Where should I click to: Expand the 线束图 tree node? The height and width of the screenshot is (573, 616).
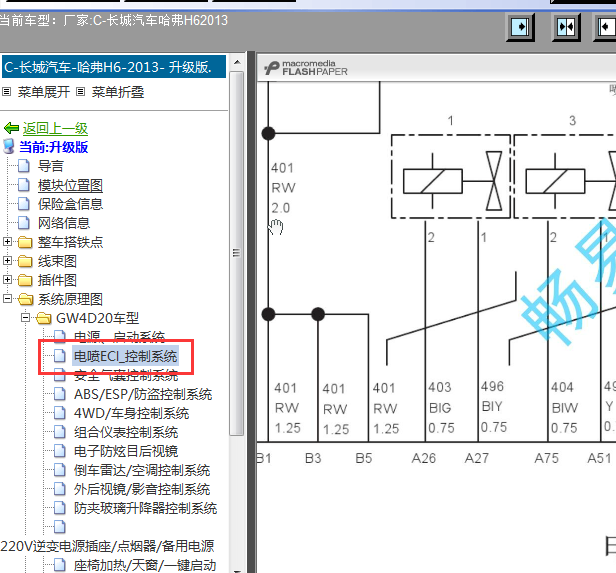tap(7, 260)
